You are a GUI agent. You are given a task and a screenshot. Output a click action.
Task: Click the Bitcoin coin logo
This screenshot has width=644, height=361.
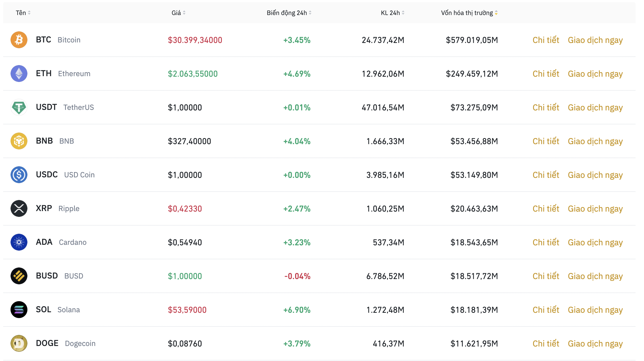(19, 40)
